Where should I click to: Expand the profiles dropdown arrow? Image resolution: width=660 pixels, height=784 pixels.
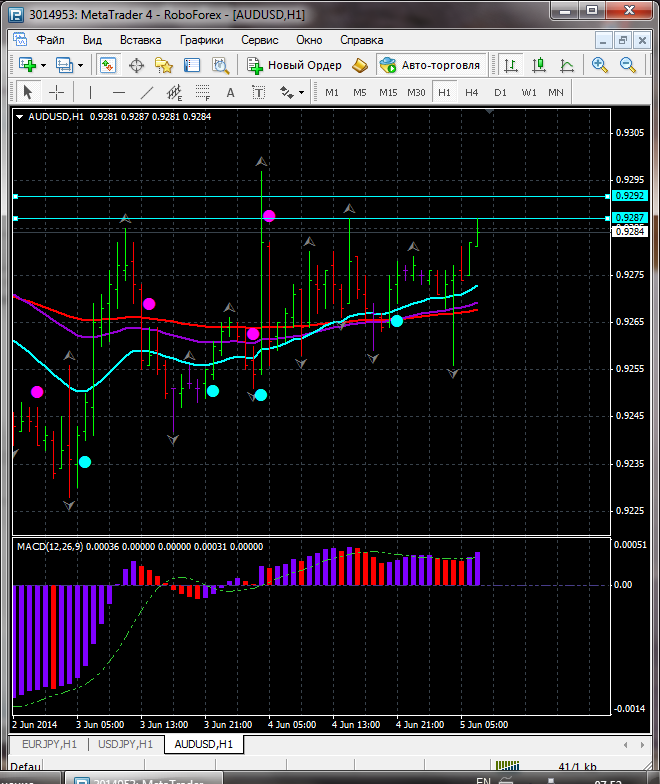point(81,65)
